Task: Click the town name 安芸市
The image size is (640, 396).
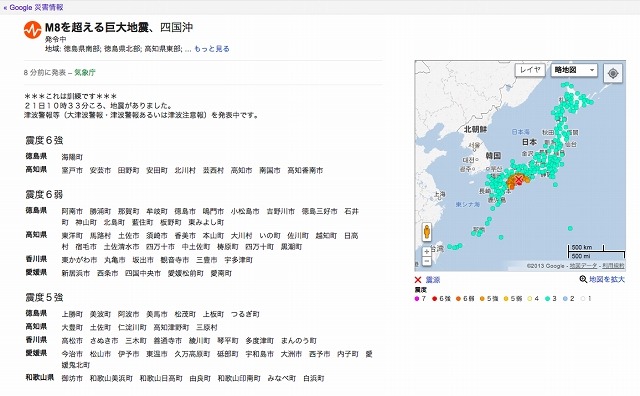Action: [x=100, y=170]
